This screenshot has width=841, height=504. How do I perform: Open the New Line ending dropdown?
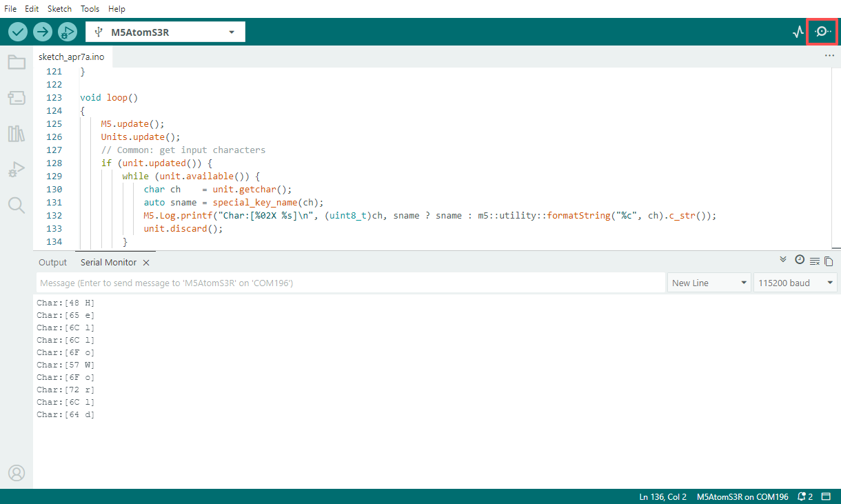pos(709,283)
